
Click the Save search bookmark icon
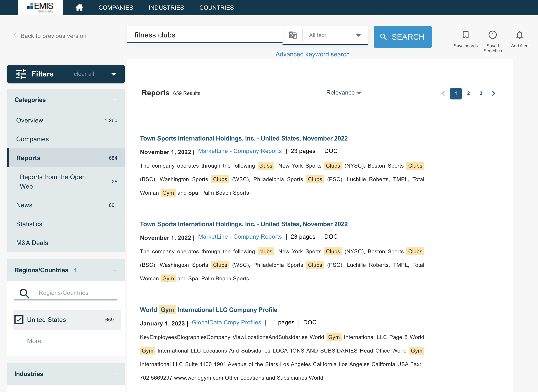pos(465,35)
